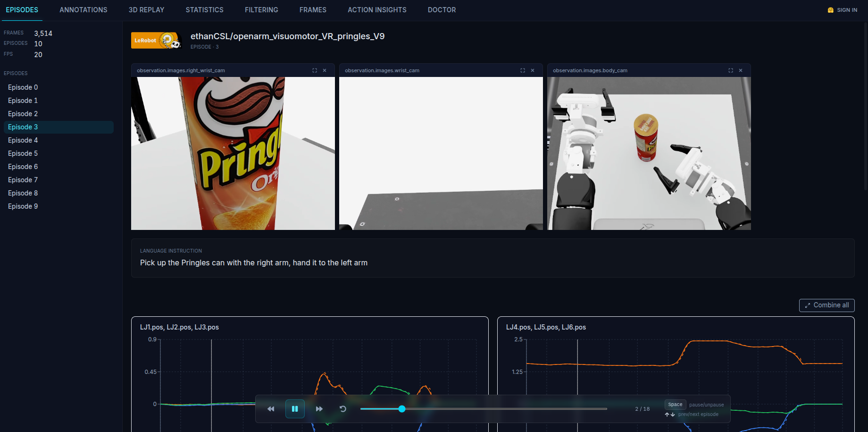Restart playback with the loop icon
Image resolution: width=868 pixels, height=432 pixels.
343,409
